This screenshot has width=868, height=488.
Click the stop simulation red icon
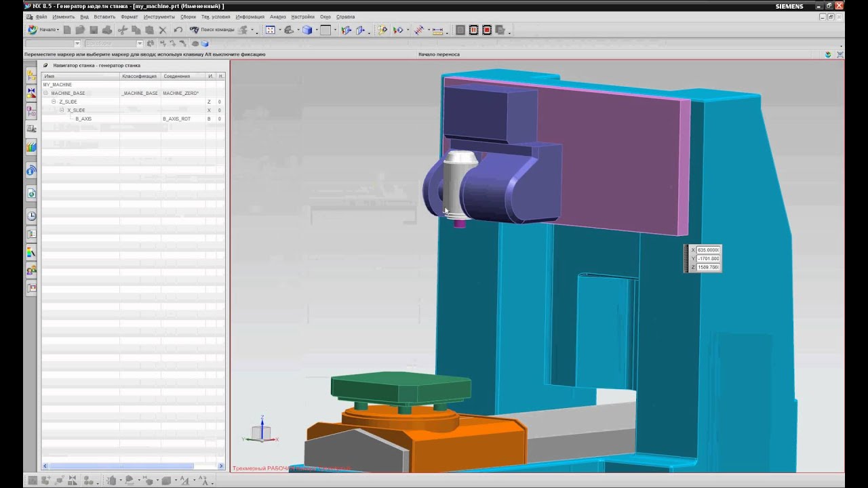(487, 30)
